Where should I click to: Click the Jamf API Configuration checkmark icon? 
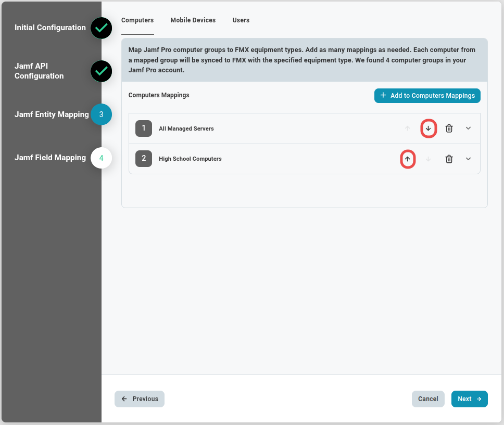point(102,71)
